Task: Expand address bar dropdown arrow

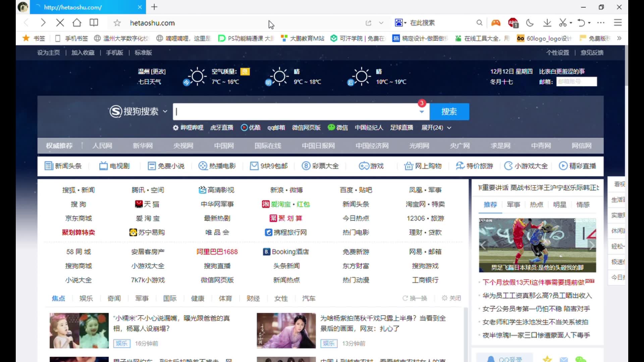Action: [x=381, y=23]
